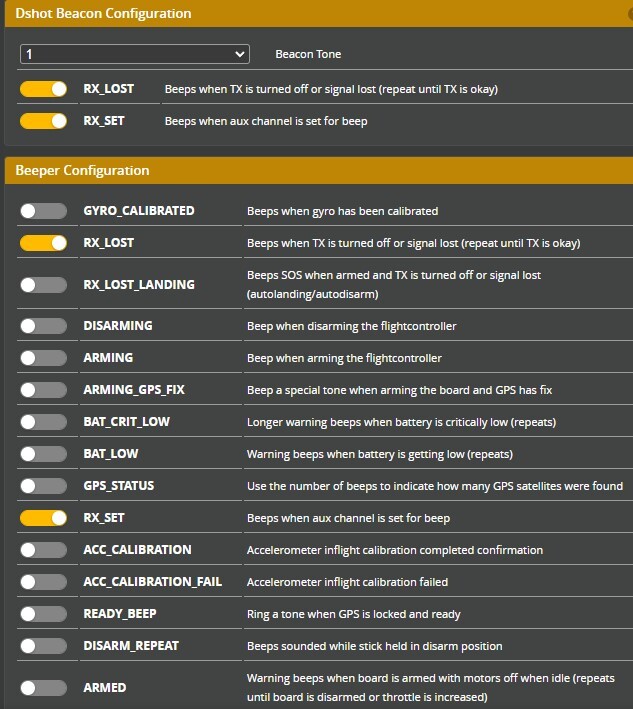633x709 pixels.
Task: Disable Beeper Configuration RX_SET toggle
Action: pos(43,518)
